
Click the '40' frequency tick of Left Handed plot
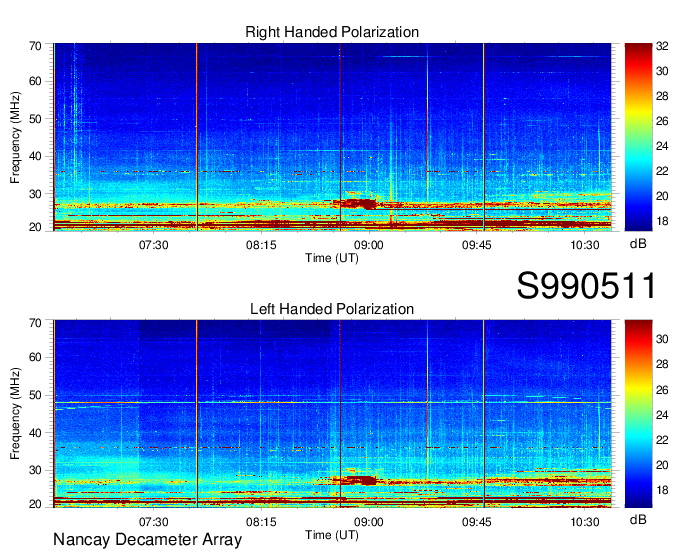coord(35,433)
